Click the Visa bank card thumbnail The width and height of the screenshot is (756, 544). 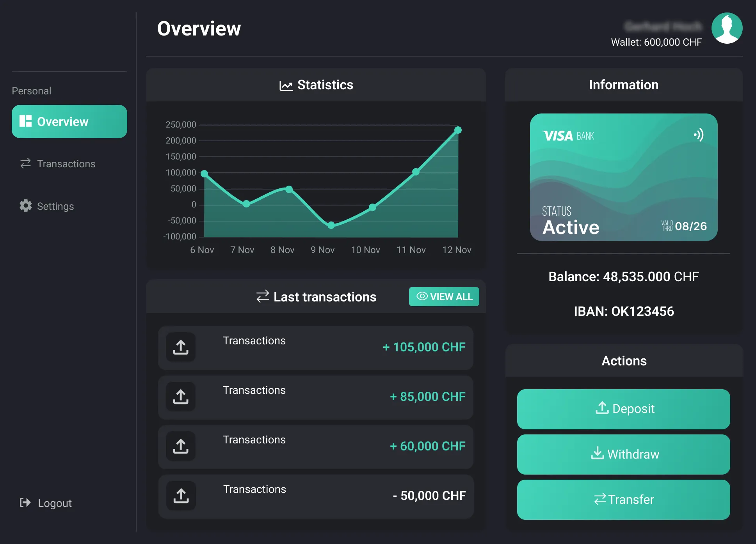tap(623, 177)
